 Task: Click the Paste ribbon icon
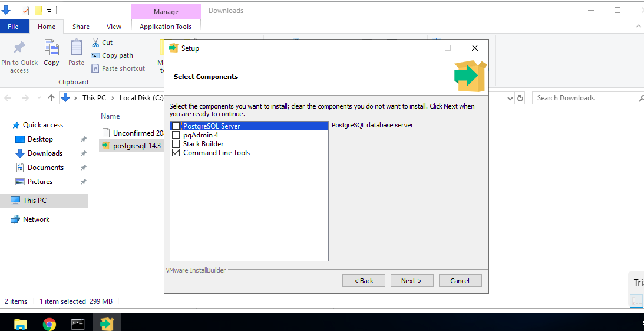coord(77,53)
